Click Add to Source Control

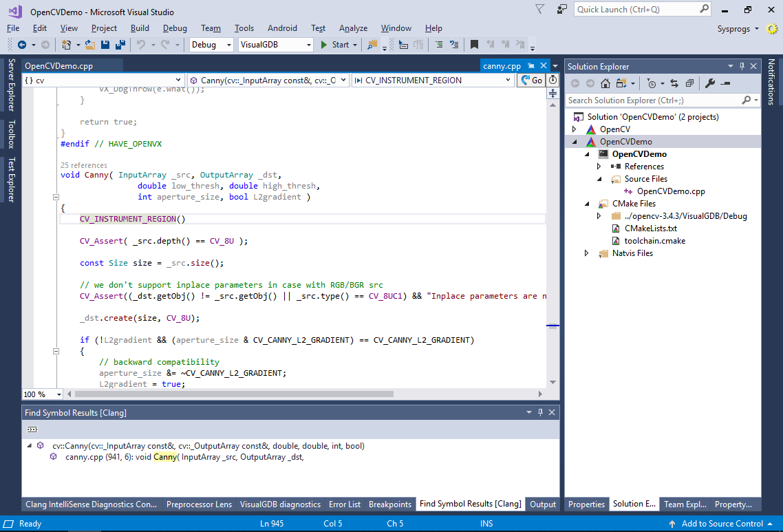tap(722, 524)
